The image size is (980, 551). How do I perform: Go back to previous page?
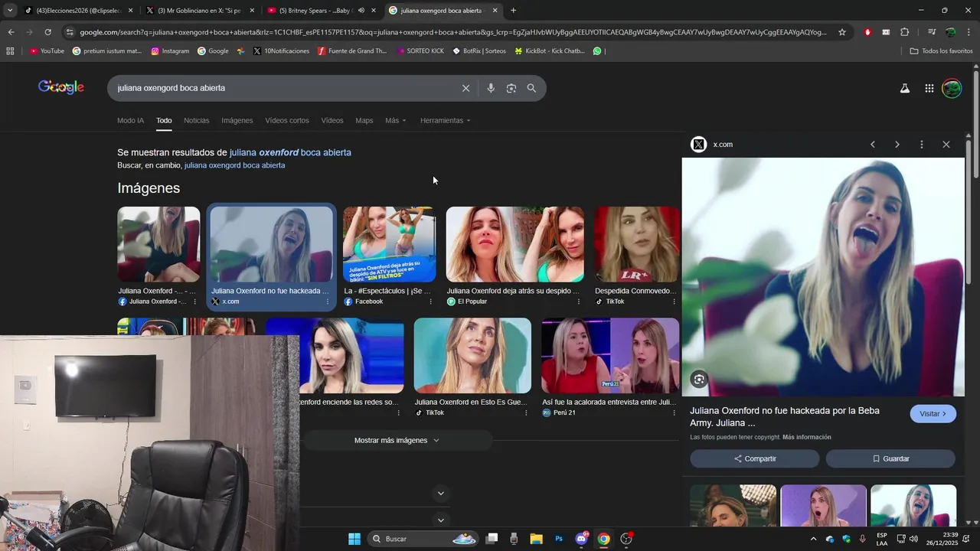tap(11, 32)
